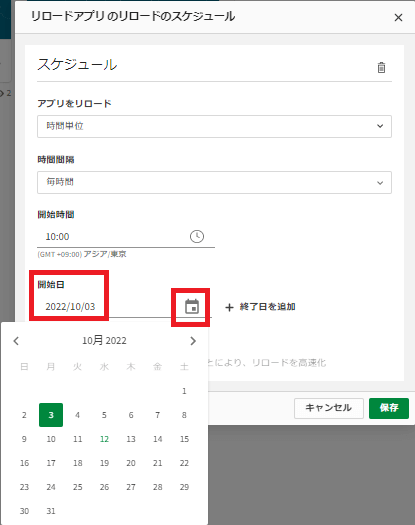
Task: Choose October 1 in the calendar
Action: coord(184,391)
